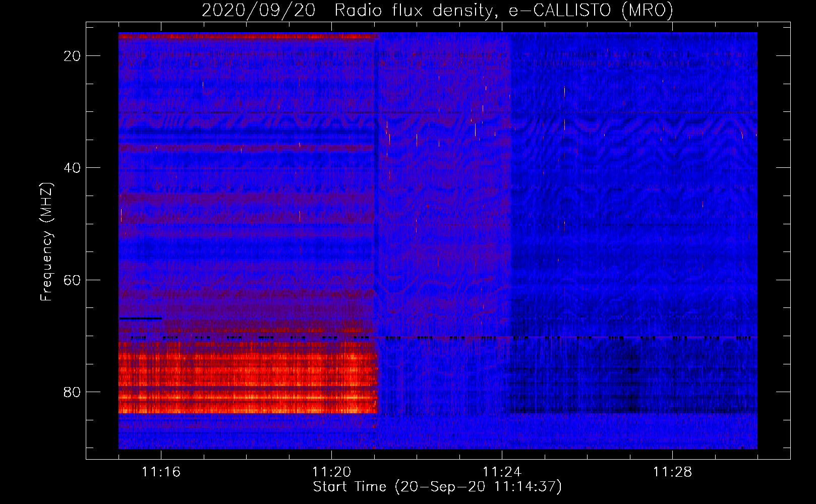Click the 'Frequency (MHZ)' y-axis label

click(x=46, y=242)
